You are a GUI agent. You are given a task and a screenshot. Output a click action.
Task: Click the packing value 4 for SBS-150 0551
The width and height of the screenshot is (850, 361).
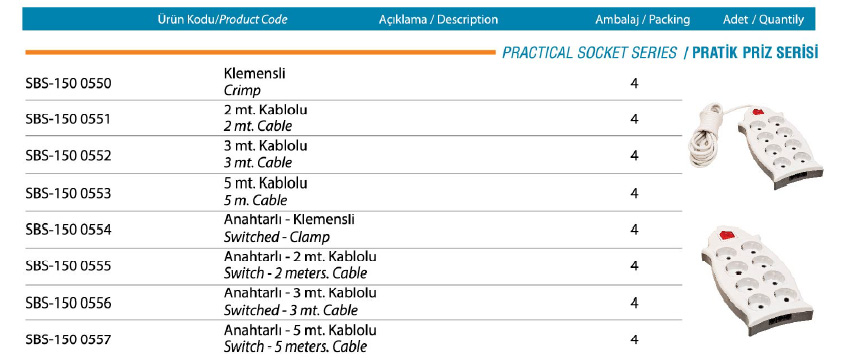(634, 119)
